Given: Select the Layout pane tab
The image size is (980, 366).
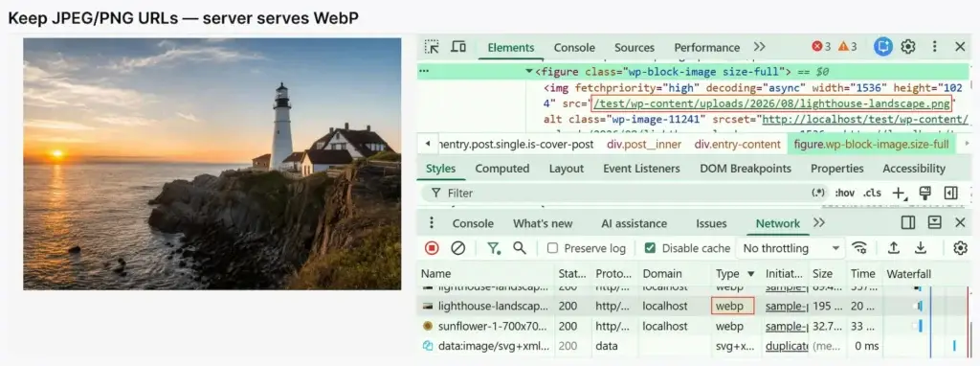Looking at the screenshot, I should pyautogui.click(x=567, y=169).
